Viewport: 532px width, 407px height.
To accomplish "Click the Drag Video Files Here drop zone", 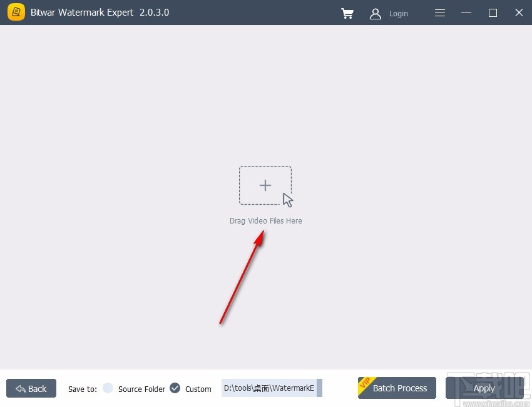I will (265, 185).
